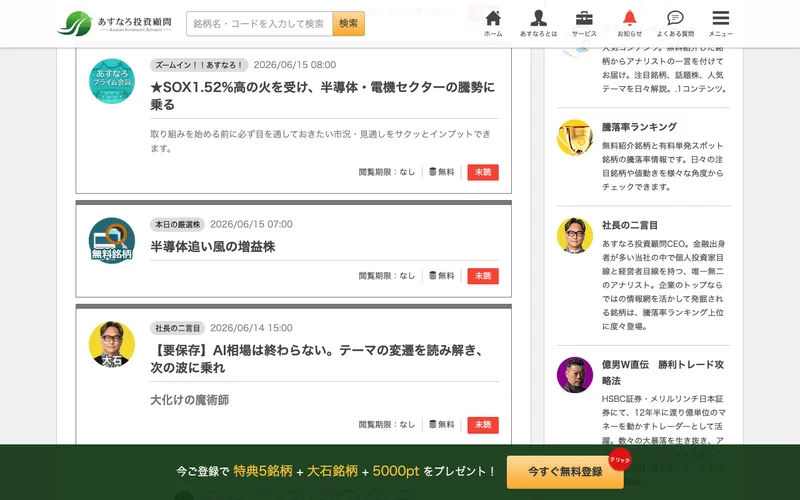The height and width of the screenshot is (500, 800).
Task: Open 社長の二言目 sidebar heading
Action: [630, 225]
